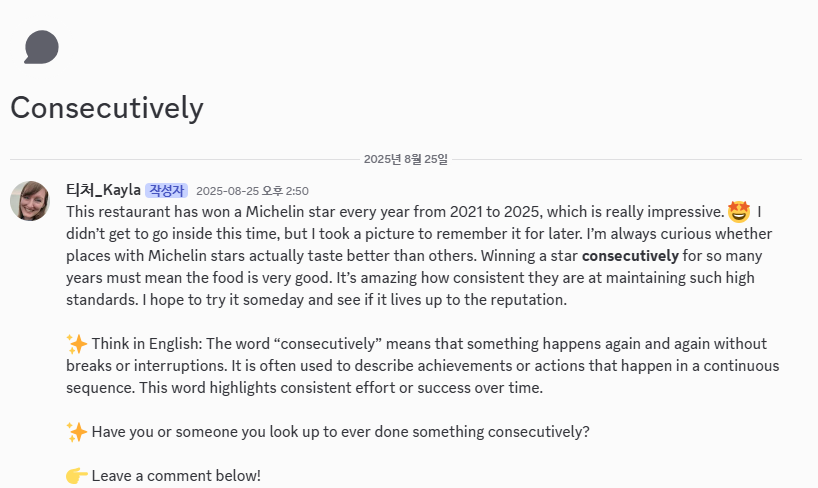Open 티처_Kayla's profile avatar

pos(30,201)
